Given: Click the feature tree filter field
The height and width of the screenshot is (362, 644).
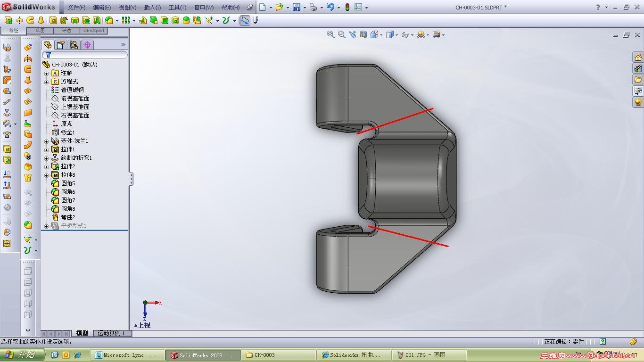Looking at the screenshot, I should click(85, 55).
